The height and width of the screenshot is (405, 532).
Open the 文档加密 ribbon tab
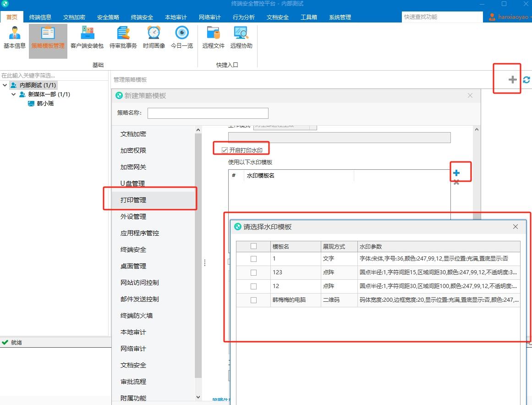coord(74,17)
